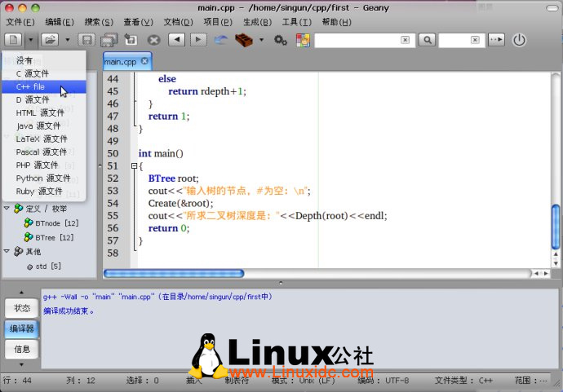Click the Execute gears icon
Image resolution: width=563 pixels, height=392 pixels.
click(281, 40)
